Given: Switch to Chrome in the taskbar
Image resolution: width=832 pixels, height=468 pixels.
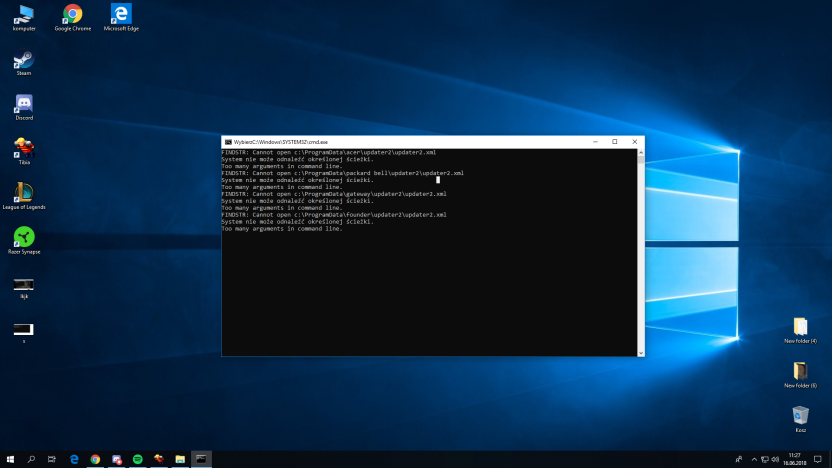Looking at the screenshot, I should click(x=96, y=460).
